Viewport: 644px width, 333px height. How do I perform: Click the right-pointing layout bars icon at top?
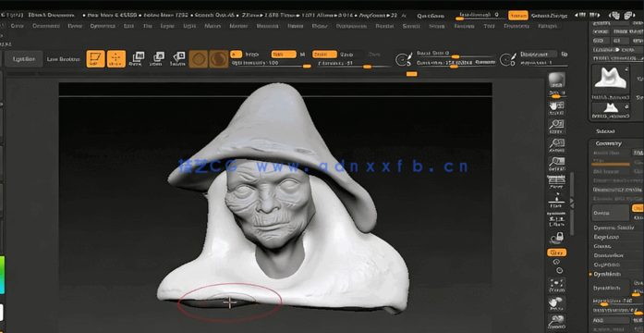[595, 15]
